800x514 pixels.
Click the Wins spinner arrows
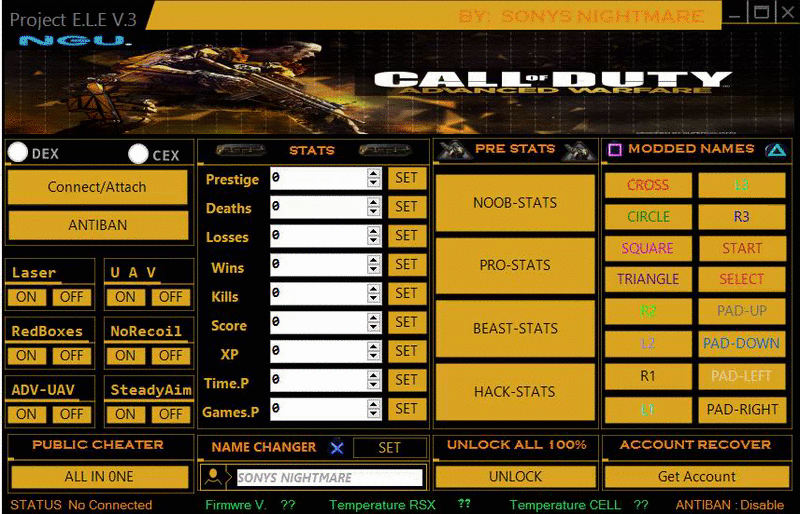[x=374, y=264]
